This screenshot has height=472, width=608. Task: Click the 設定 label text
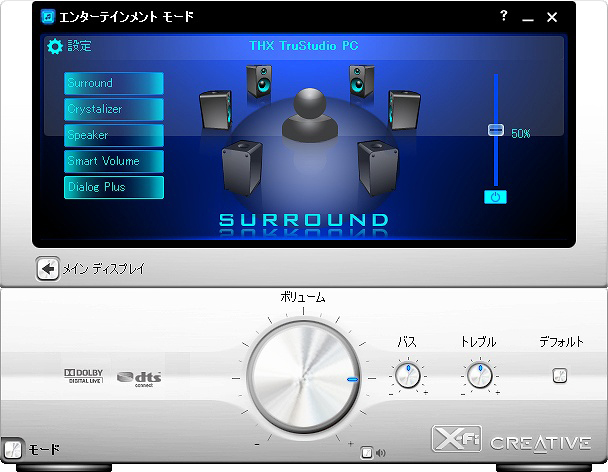tap(79, 46)
